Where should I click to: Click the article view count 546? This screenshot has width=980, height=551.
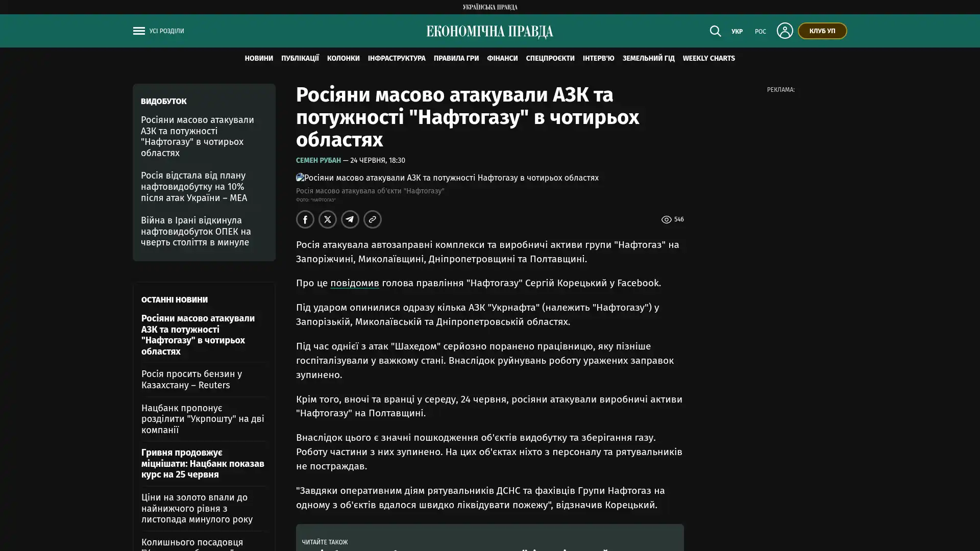click(x=673, y=219)
